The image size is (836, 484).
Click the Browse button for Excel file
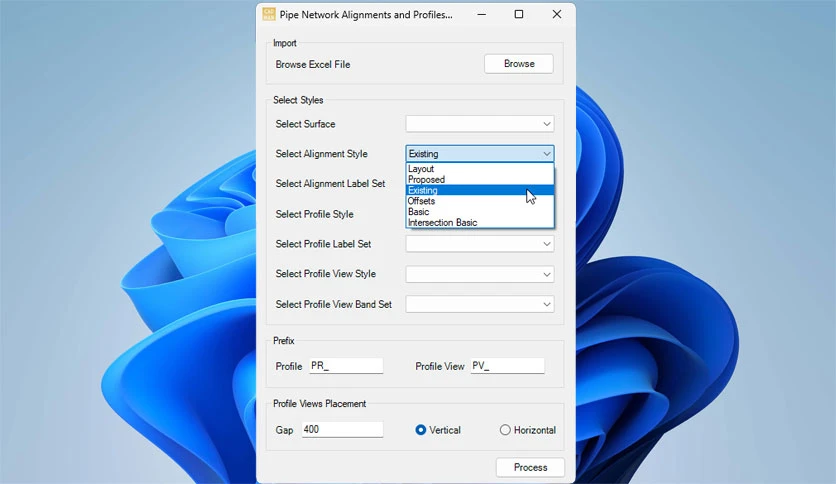(518, 64)
